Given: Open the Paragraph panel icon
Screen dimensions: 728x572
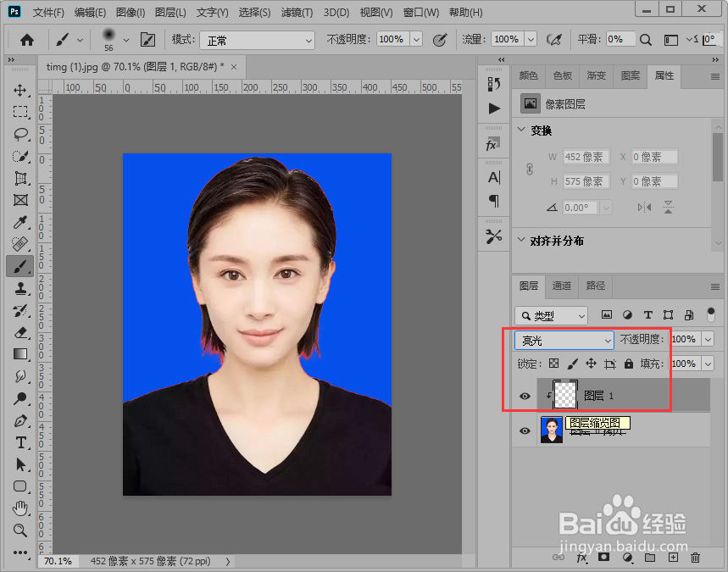Looking at the screenshot, I should [x=494, y=201].
